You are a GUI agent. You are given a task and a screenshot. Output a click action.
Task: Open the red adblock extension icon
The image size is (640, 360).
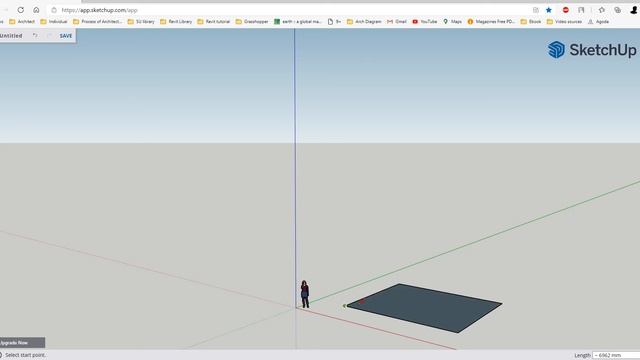[x=565, y=10]
